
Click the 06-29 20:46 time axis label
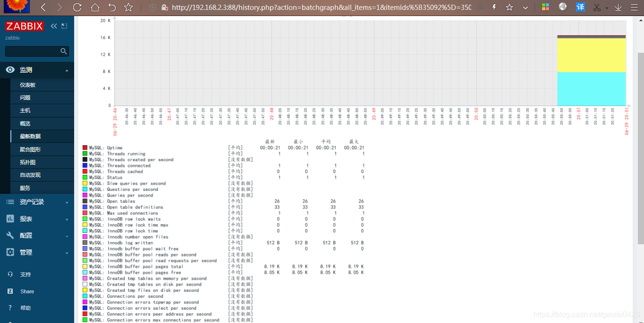115,122
